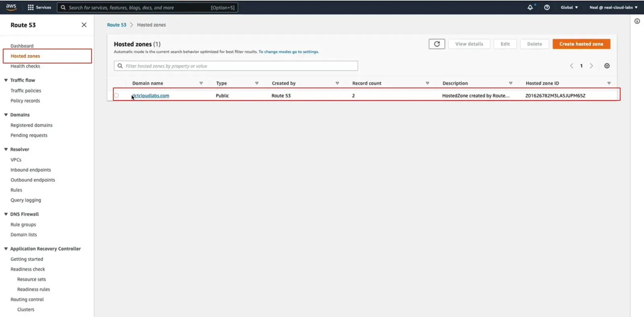Open Health checks in the sidebar
The image size is (644, 317).
point(25,66)
